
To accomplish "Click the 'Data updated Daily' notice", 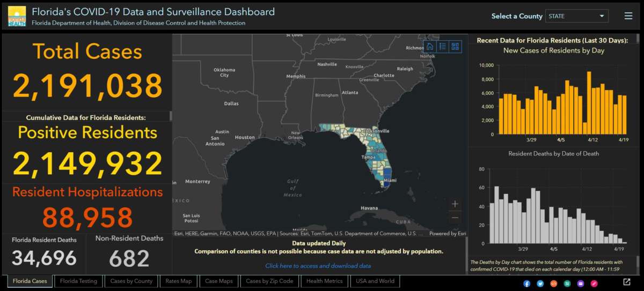I will coord(318,243).
